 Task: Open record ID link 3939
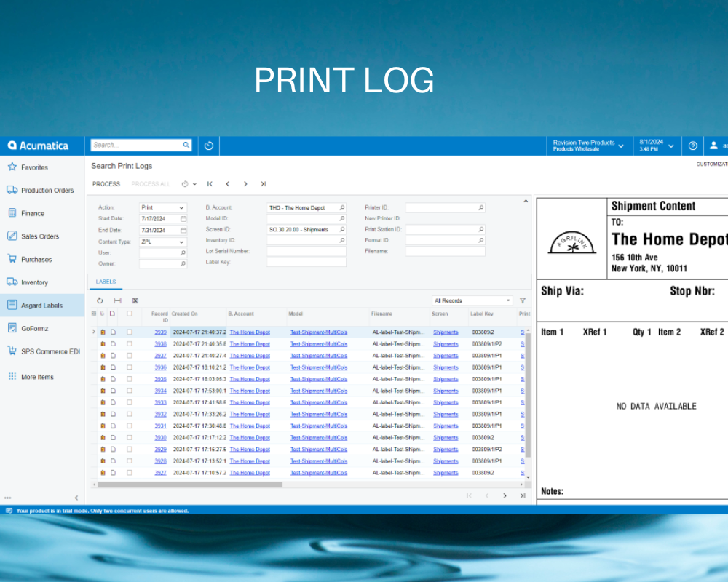(160, 332)
